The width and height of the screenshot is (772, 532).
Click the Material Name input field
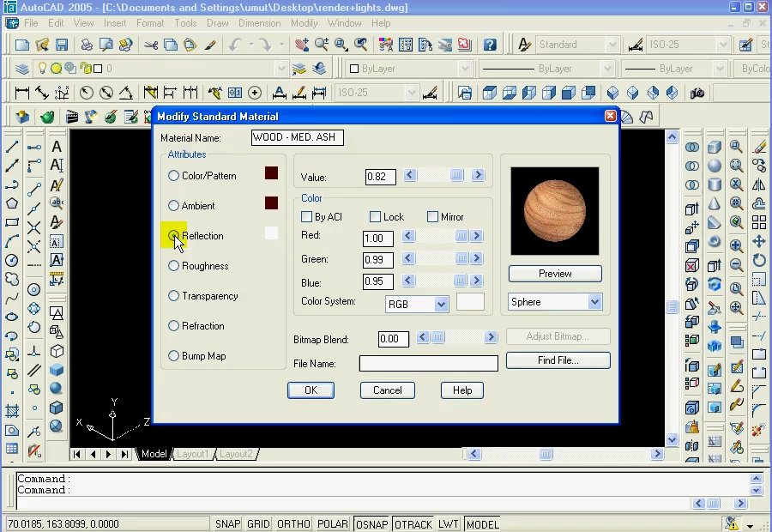coord(298,137)
